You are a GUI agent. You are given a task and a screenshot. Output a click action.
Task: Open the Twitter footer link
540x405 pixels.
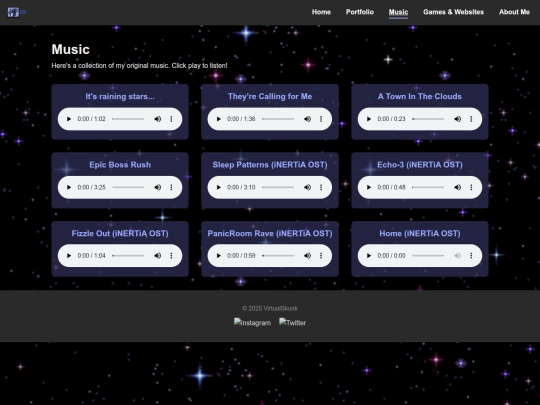point(292,323)
